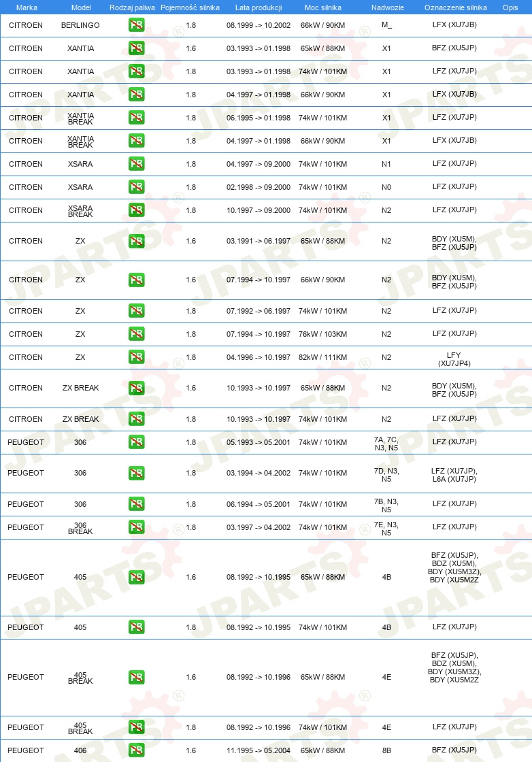Click fuel icon for Peugeot 405 1.6 4B row
Image resolution: width=532 pixels, height=762 pixels.
(x=137, y=578)
